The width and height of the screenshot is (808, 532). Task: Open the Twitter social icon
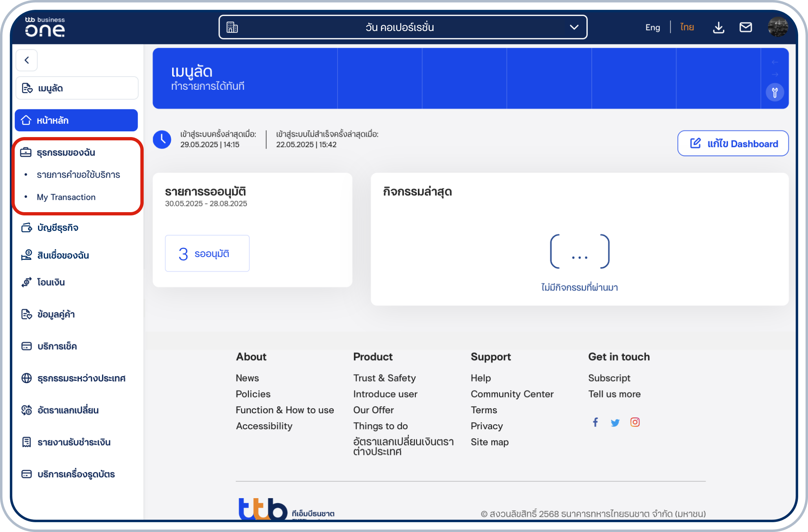pos(615,423)
